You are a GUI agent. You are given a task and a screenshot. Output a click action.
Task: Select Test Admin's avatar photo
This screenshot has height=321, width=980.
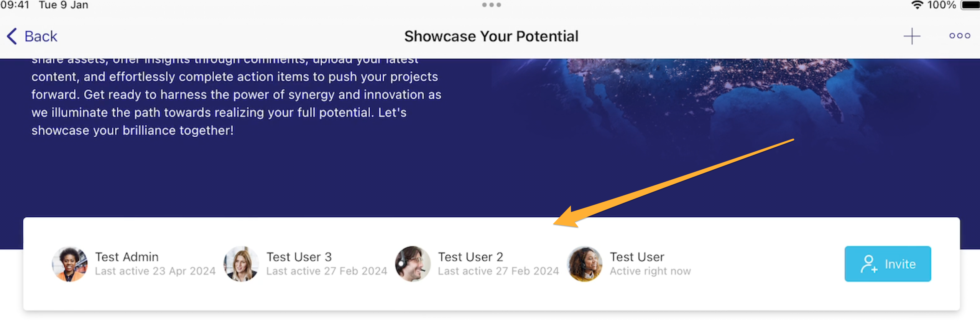coord(69,264)
